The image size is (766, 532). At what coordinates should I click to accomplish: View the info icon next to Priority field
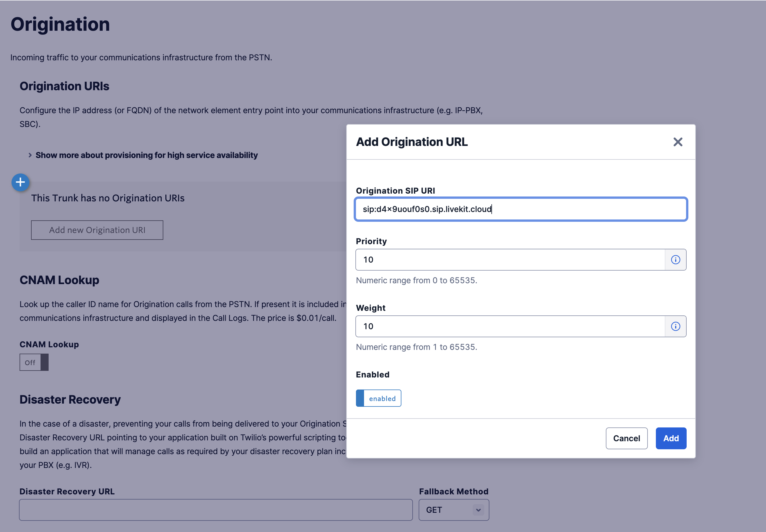click(676, 259)
